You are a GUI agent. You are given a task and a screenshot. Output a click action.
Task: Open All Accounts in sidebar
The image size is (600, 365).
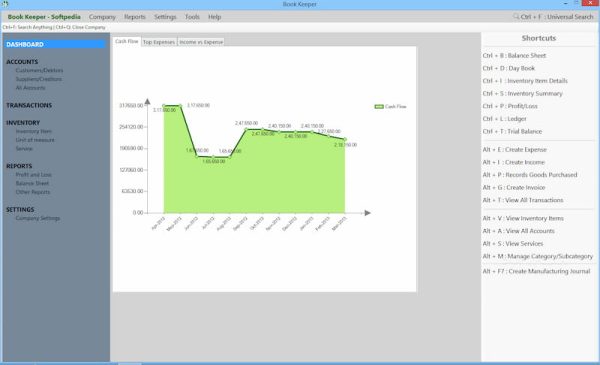[x=30, y=88]
